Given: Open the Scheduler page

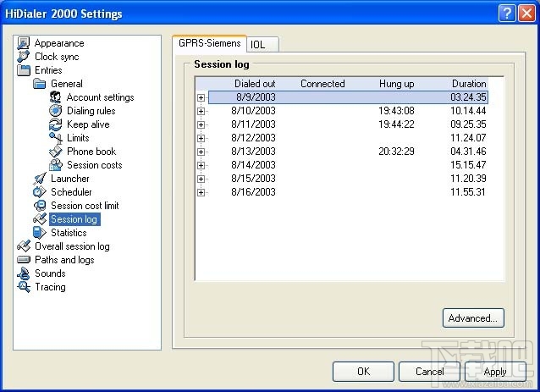Looking at the screenshot, I should (x=71, y=192).
